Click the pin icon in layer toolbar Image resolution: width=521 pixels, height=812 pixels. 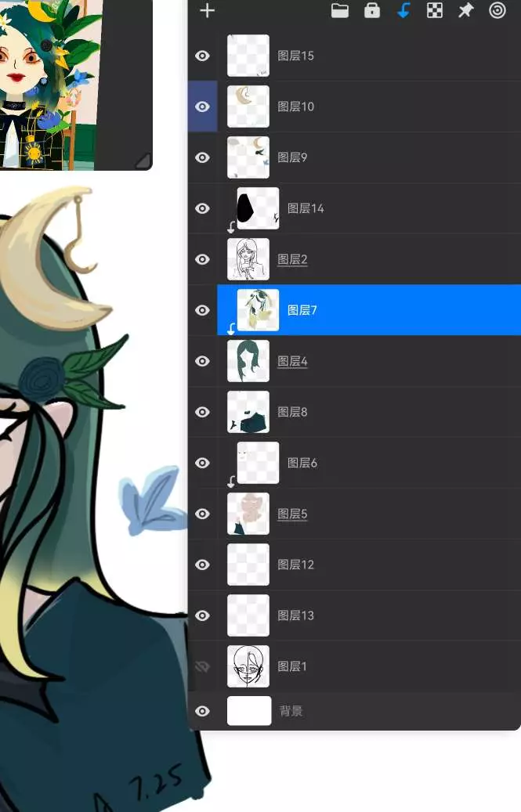pos(466,11)
